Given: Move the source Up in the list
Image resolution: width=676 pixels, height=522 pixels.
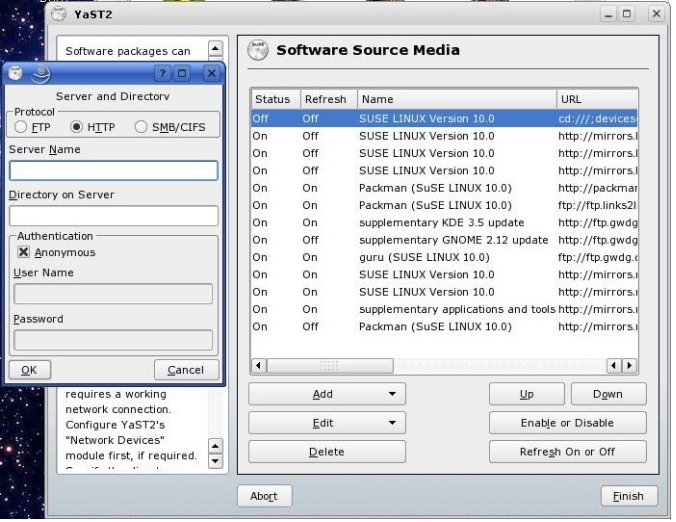Looking at the screenshot, I should 526,394.
